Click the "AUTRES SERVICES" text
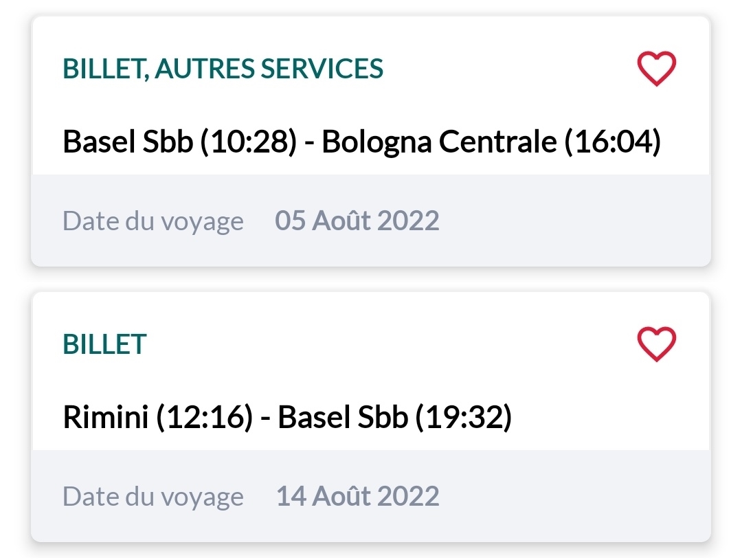Image resolution: width=742 pixels, height=560 pixels. [269, 69]
